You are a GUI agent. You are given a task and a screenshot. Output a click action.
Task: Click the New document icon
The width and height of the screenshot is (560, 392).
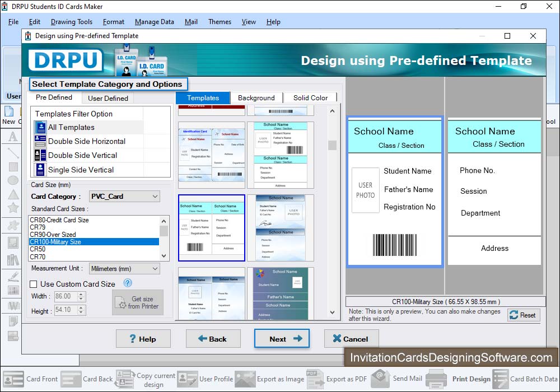coord(9,111)
